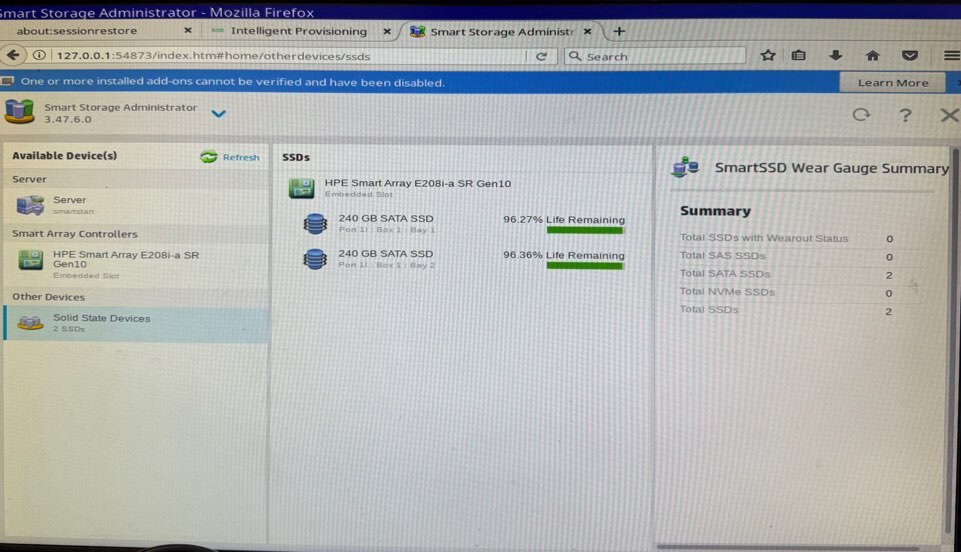Reload page with address bar refresh icon
Screen dimensions: 961x552
(541, 56)
